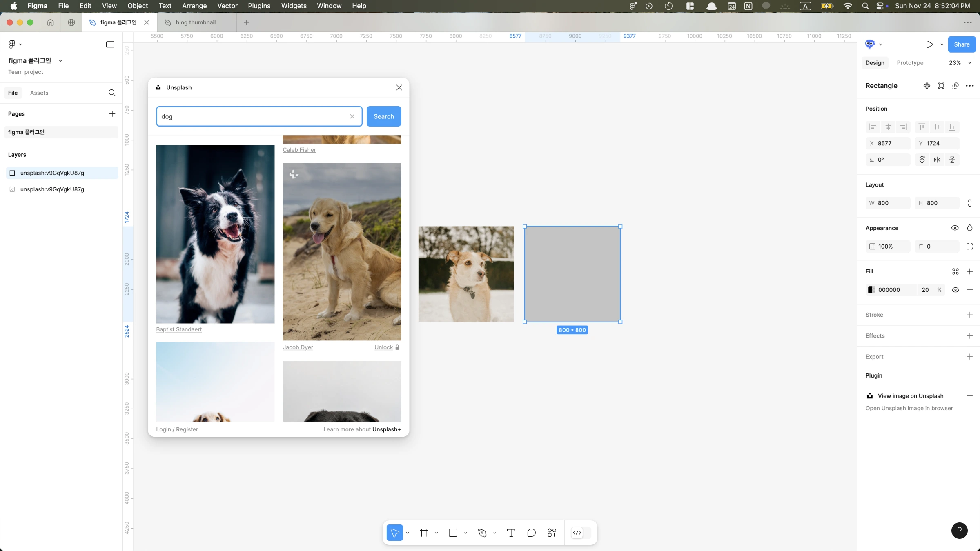The height and width of the screenshot is (551, 980).
Task: Open the Actions tool in toolbar
Action: point(552,533)
